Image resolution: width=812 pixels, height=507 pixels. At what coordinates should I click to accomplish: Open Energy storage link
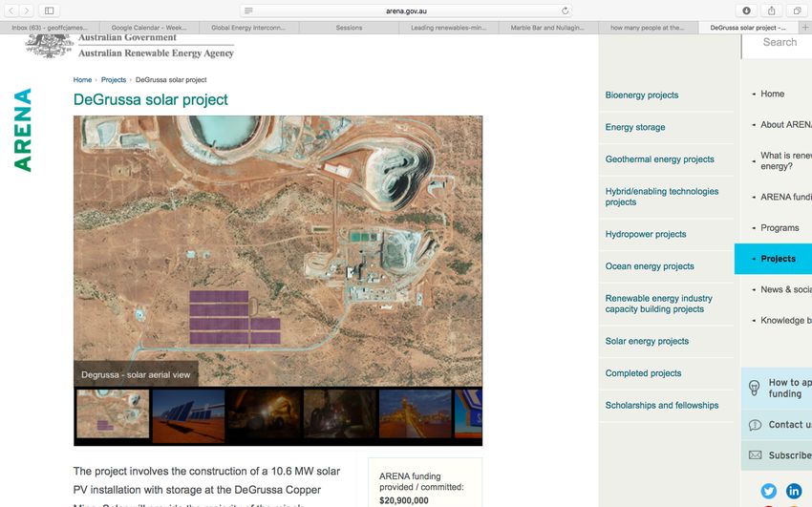tap(635, 127)
